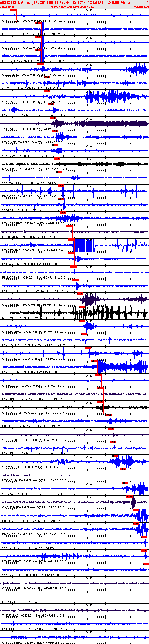Select the red pick marker on UW OCP trace
This screenshot has width=149, height=644.
(14, 10)
